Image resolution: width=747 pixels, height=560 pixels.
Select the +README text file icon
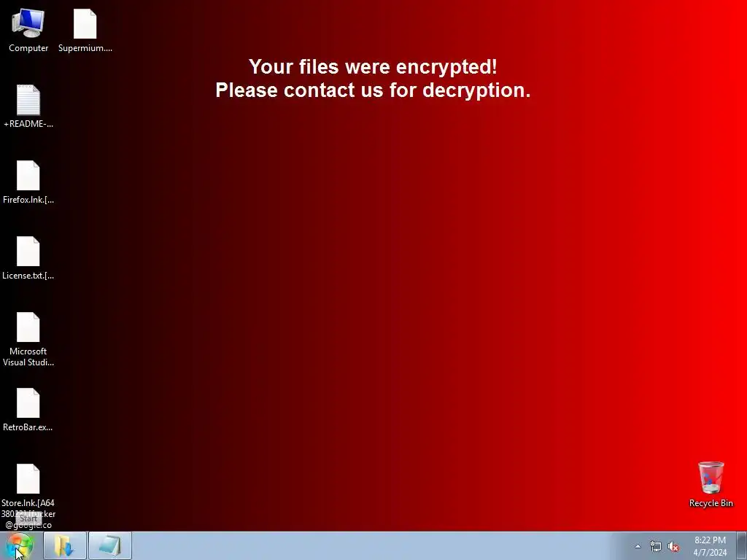pyautogui.click(x=28, y=106)
